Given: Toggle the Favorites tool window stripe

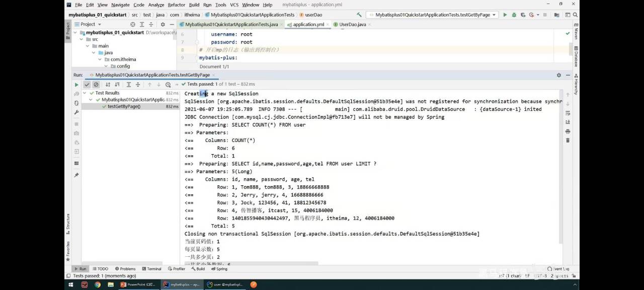Looking at the screenshot, I should [x=68, y=250].
